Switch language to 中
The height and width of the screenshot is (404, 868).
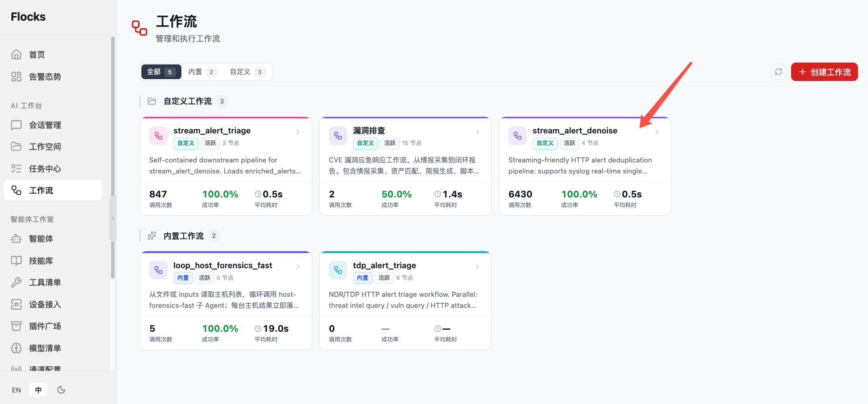coord(38,390)
